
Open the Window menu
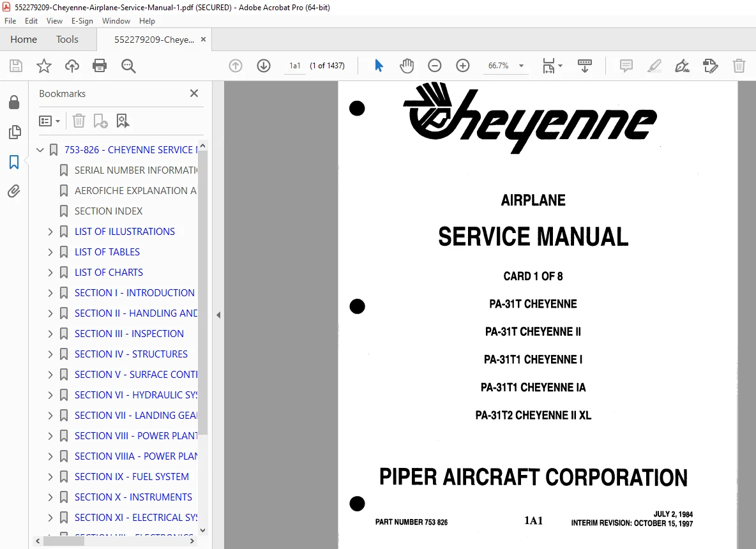click(116, 21)
